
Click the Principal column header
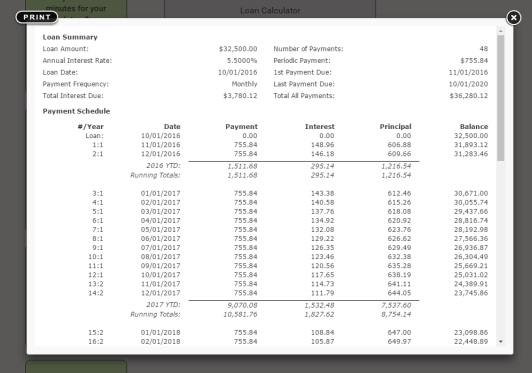pos(395,127)
